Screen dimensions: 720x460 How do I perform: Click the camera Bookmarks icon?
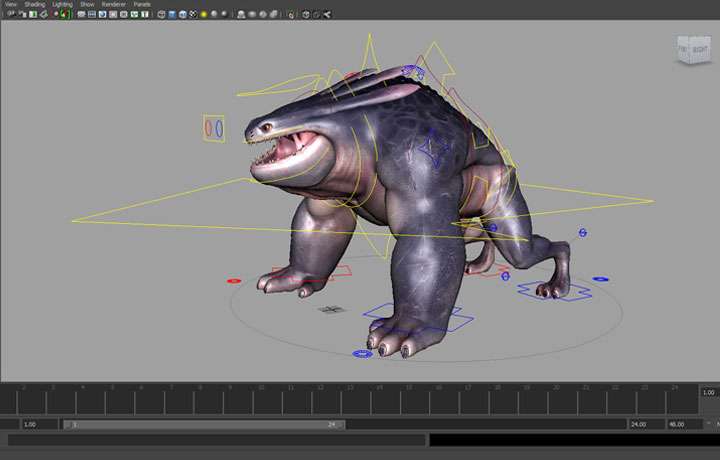click(33, 14)
